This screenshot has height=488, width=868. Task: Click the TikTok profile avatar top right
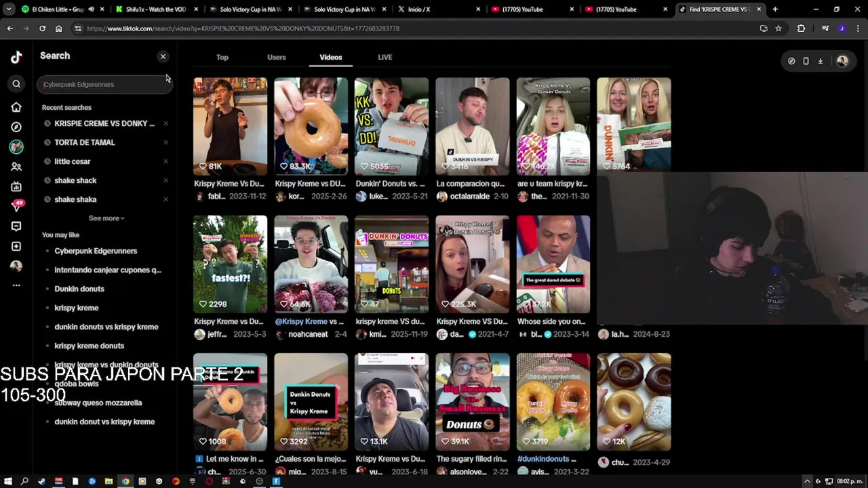(x=842, y=61)
